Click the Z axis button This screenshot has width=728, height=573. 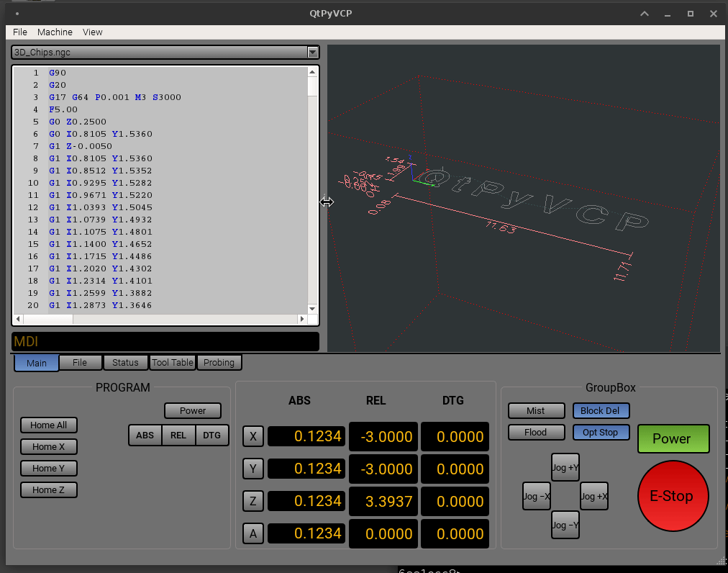point(253,501)
